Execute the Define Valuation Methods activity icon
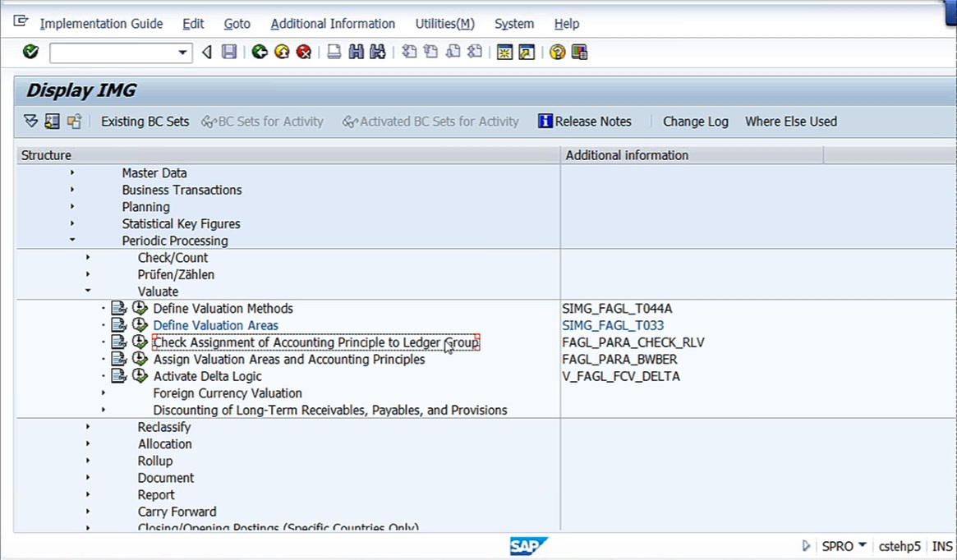This screenshot has width=957, height=560. (140, 308)
